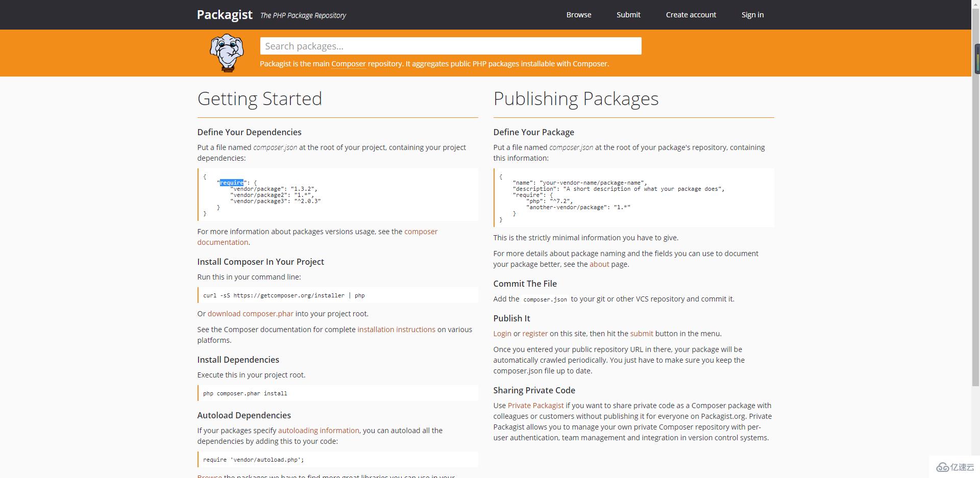Click the Install Composer In Your Project heading
The height and width of the screenshot is (478, 980).
coord(261,262)
